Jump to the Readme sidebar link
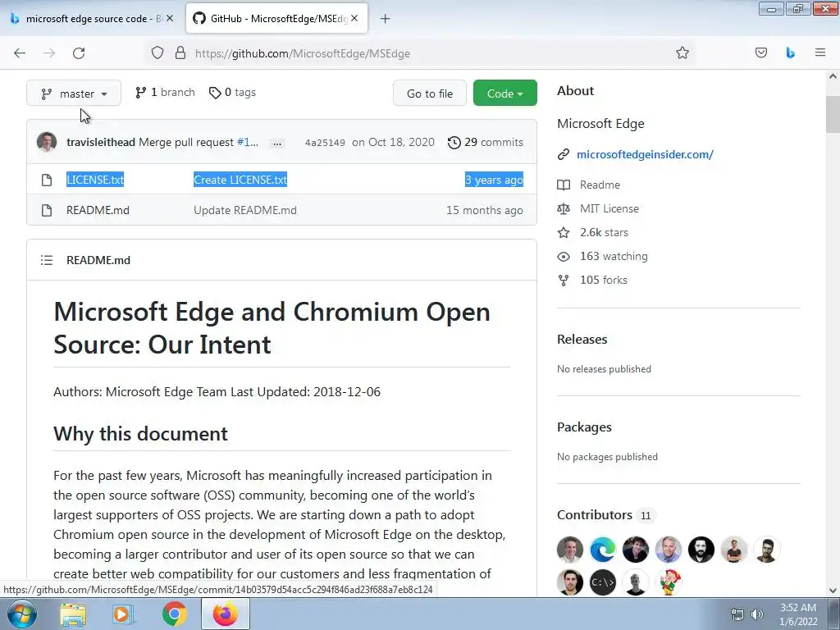The image size is (840, 630). pos(600,185)
